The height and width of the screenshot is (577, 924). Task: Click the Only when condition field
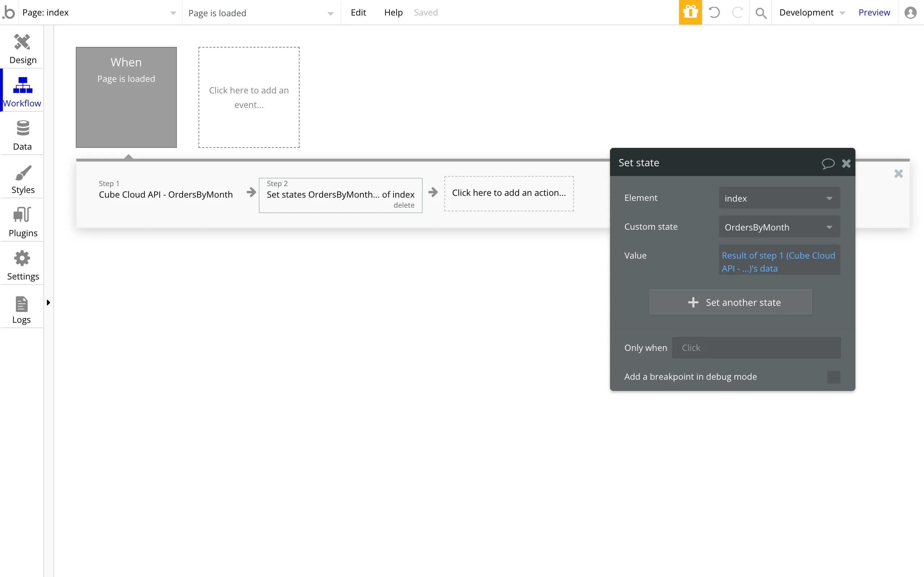pos(756,348)
